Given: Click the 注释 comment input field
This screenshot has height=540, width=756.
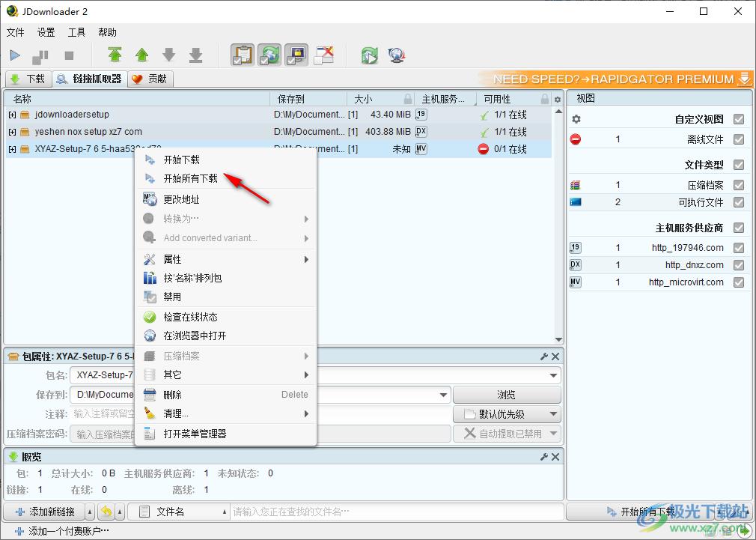Looking at the screenshot, I should tap(260, 414).
